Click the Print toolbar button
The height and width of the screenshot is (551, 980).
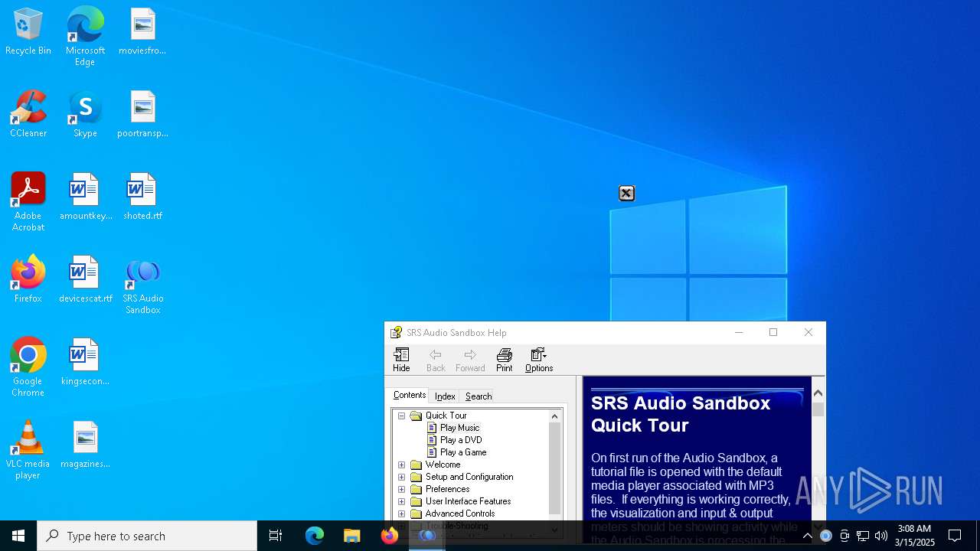coord(504,360)
